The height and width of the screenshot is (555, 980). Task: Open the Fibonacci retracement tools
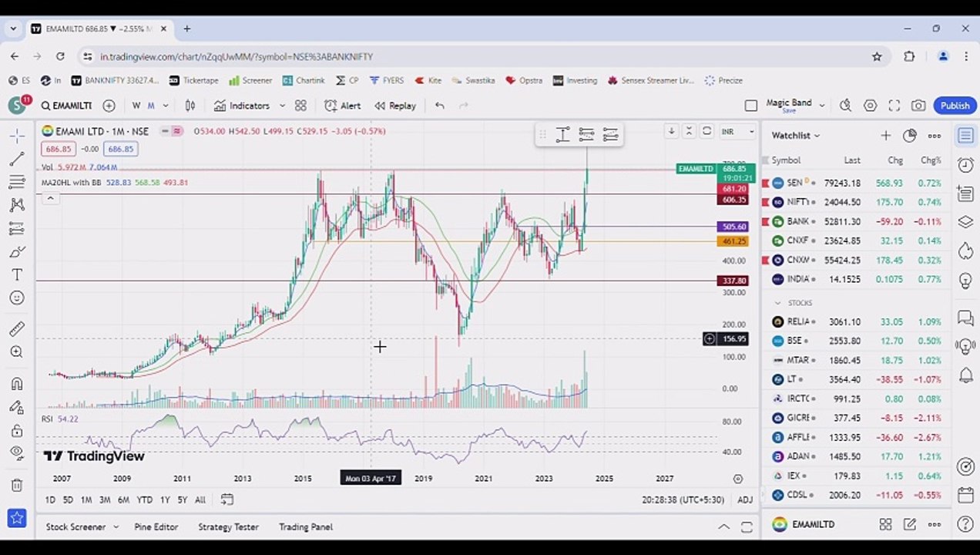(x=16, y=182)
